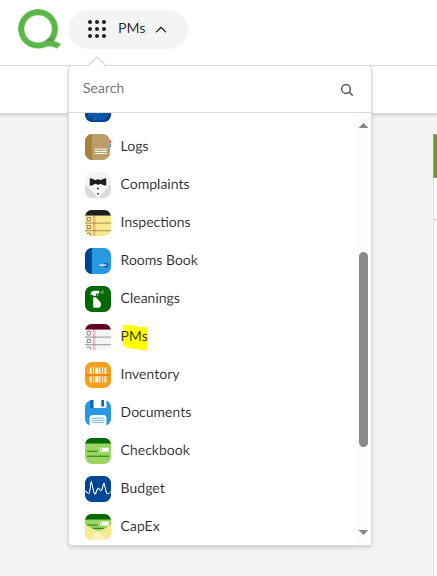Open the Logs app icon
Viewport: 437px width, 576px height.
click(x=98, y=147)
